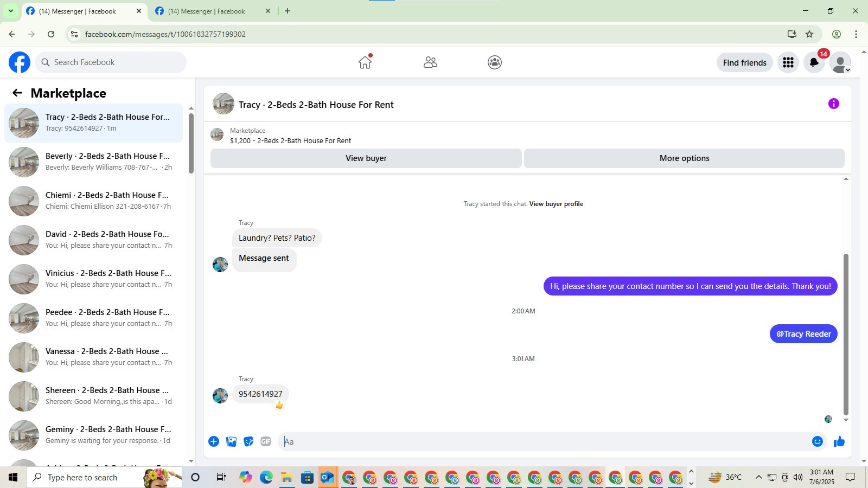Bookmark this tab with the star icon
Screen dimensions: 868x488
click(x=809, y=34)
